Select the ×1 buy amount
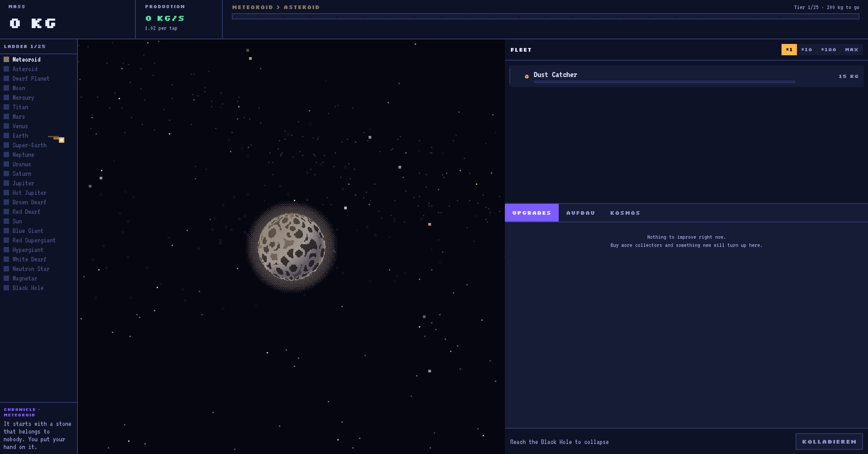Image resolution: width=868 pixels, height=454 pixels. coord(789,49)
